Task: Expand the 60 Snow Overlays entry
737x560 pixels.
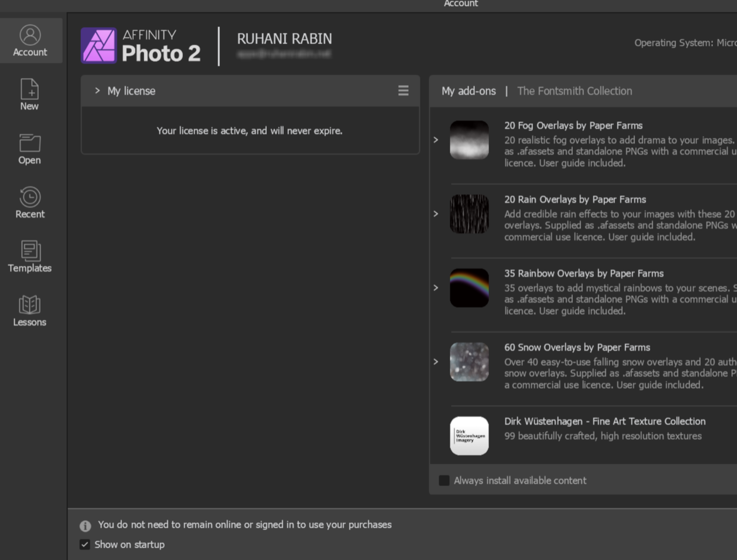Action: 436,362
